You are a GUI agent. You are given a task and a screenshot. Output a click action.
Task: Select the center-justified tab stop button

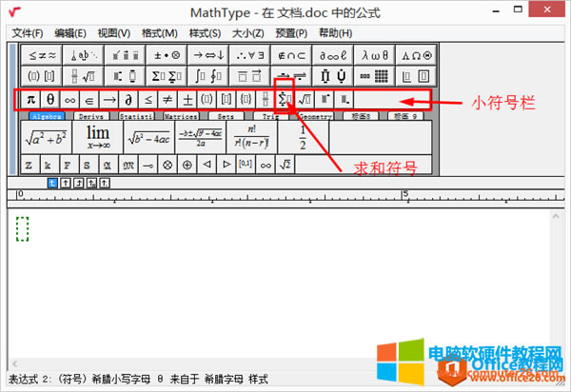66,183
